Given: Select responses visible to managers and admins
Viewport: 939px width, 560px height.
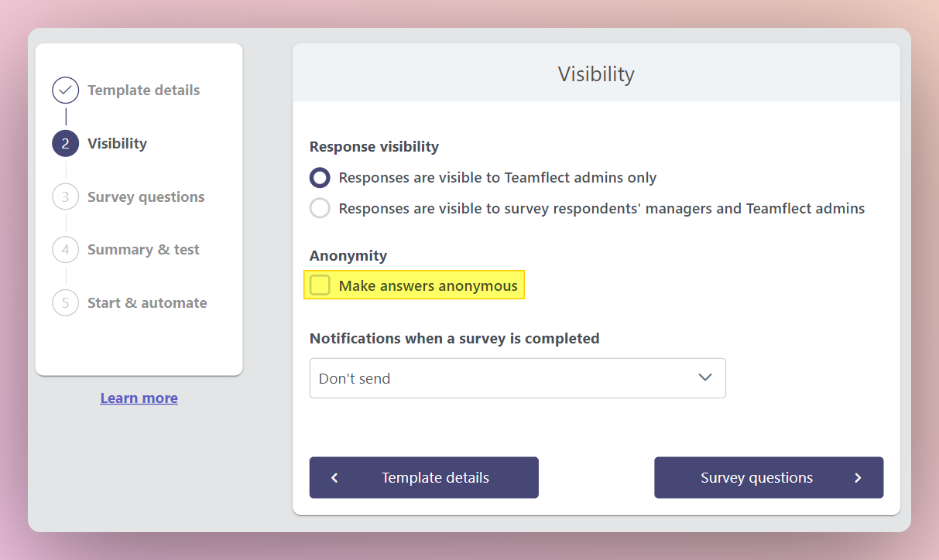Looking at the screenshot, I should click(320, 209).
